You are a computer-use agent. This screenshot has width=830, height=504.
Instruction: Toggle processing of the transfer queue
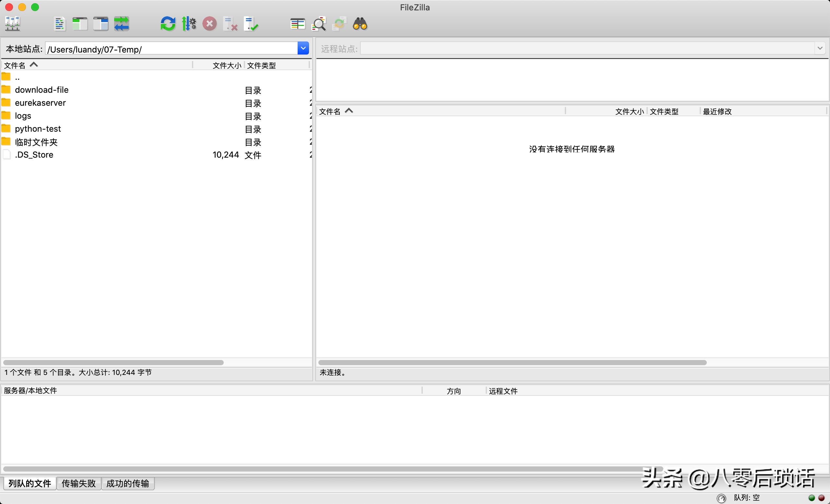189,24
